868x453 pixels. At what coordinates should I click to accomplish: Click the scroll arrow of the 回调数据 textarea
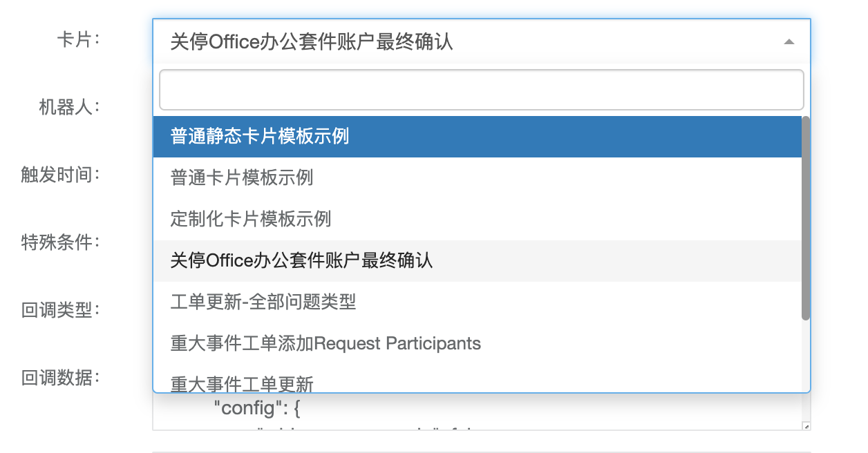pyautogui.click(x=806, y=426)
